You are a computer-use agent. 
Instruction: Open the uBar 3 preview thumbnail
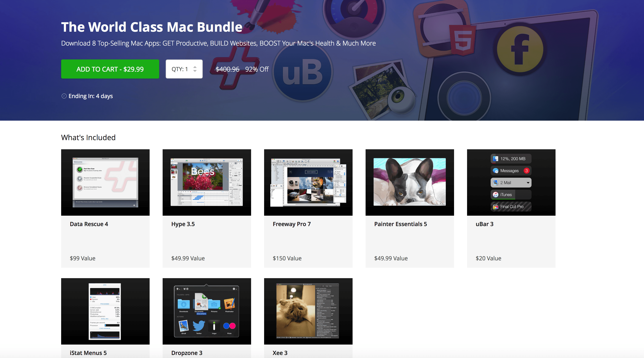pos(511,182)
